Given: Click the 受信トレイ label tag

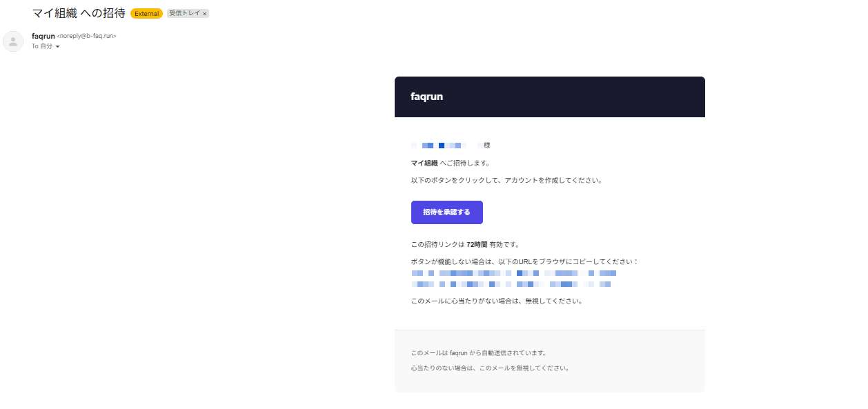Looking at the screenshot, I should pos(184,14).
